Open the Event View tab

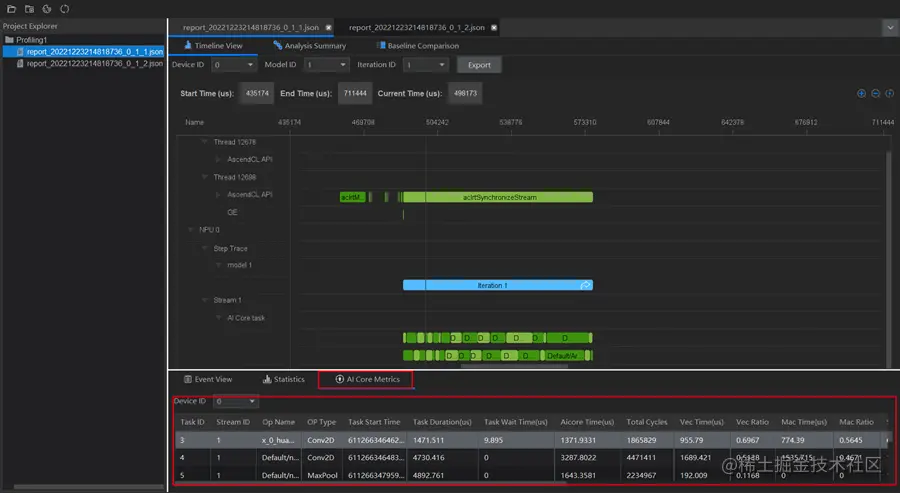[x=208, y=379]
